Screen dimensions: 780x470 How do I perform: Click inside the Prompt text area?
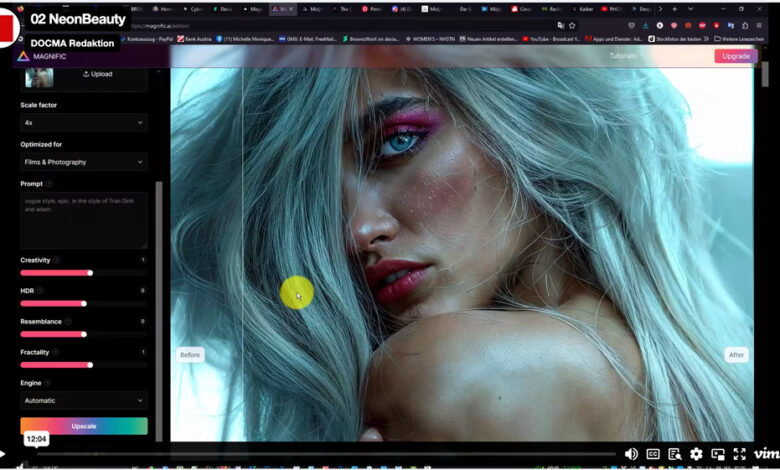pyautogui.click(x=84, y=219)
